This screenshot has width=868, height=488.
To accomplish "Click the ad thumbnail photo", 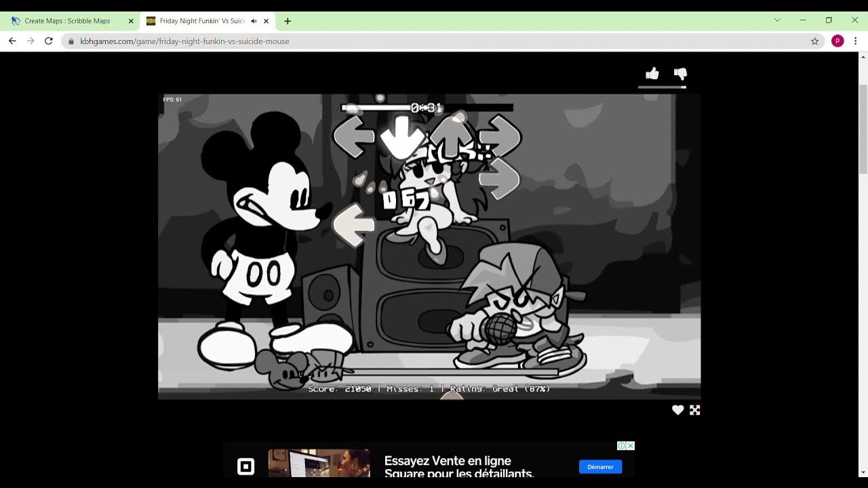I will (319, 463).
